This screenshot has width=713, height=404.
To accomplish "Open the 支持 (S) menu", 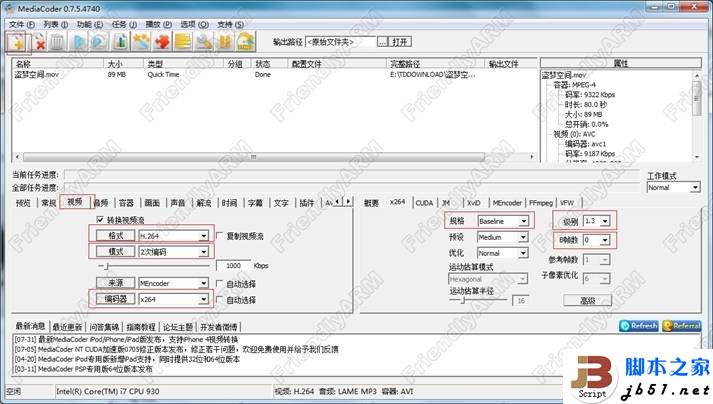I will [x=230, y=24].
